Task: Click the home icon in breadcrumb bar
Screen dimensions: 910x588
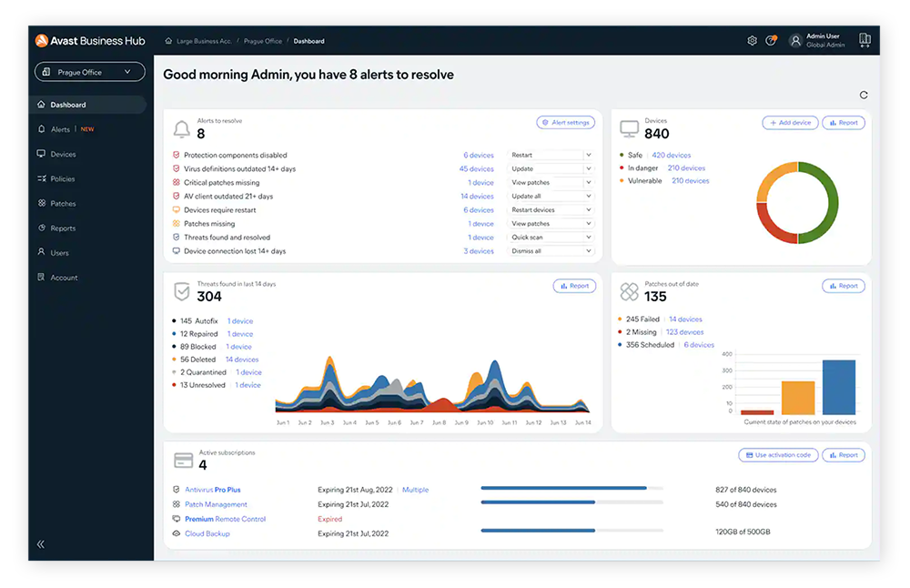Action: [169, 41]
